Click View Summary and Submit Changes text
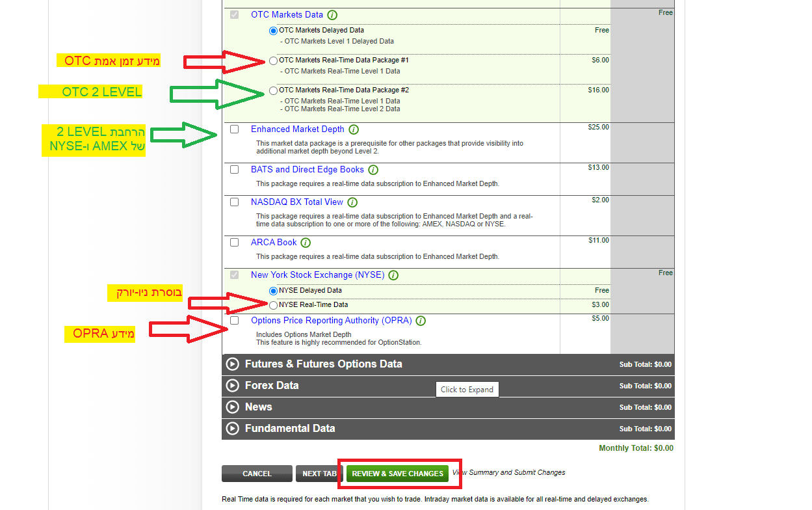This screenshot has height=510, width=812. pyautogui.click(x=508, y=473)
